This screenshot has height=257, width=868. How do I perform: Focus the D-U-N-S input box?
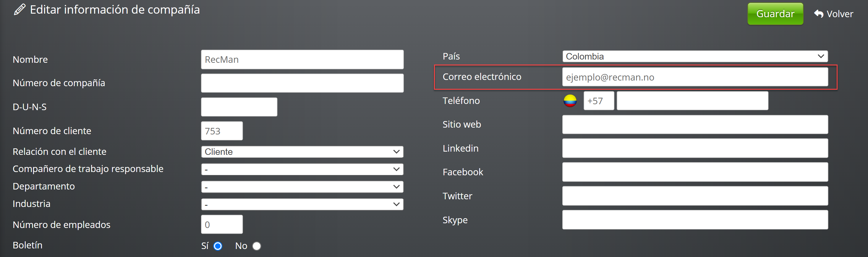pyautogui.click(x=239, y=107)
